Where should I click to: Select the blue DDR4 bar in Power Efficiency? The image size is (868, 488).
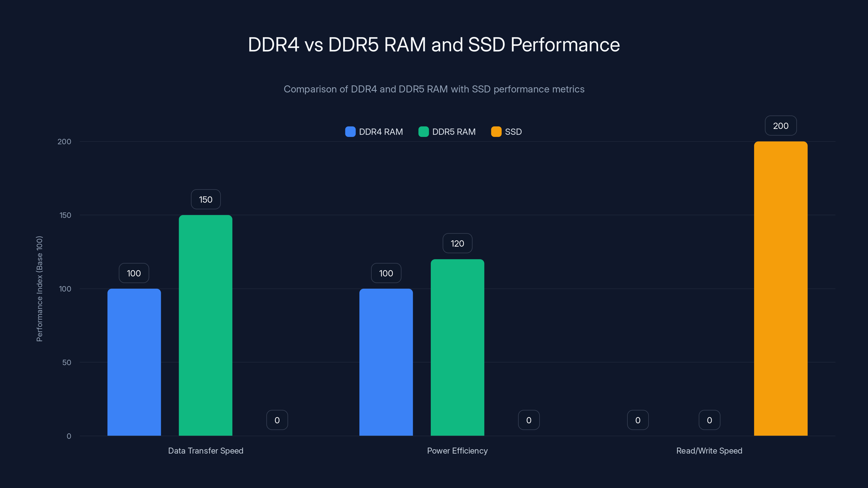coord(386,362)
